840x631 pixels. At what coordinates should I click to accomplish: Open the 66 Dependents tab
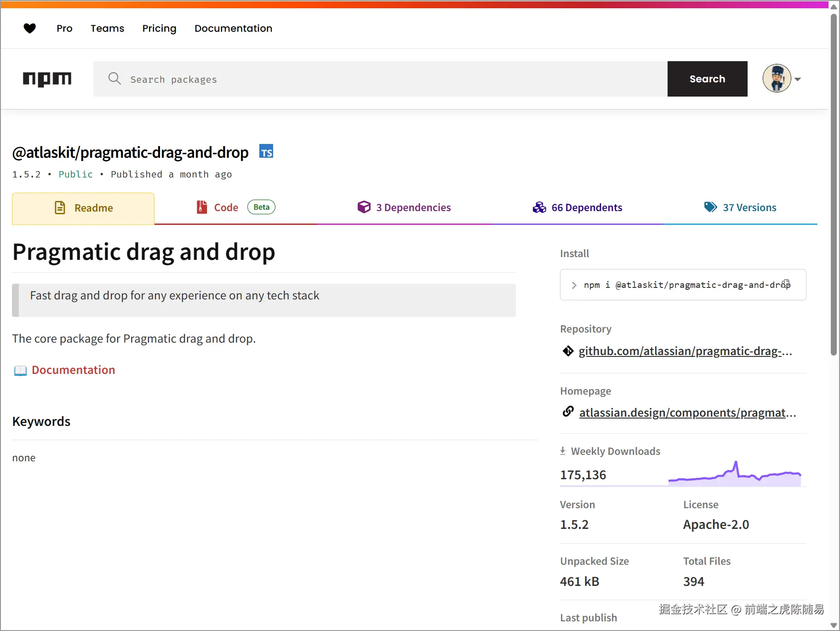577,208
